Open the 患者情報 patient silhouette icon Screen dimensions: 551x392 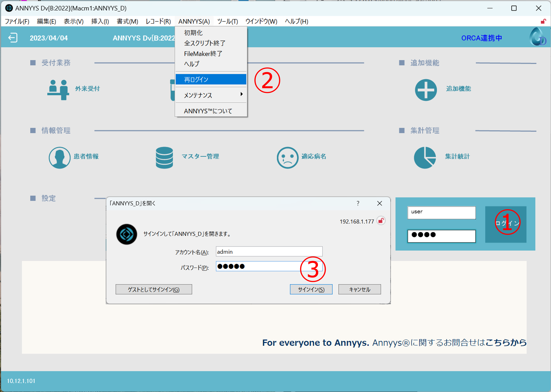tap(59, 158)
